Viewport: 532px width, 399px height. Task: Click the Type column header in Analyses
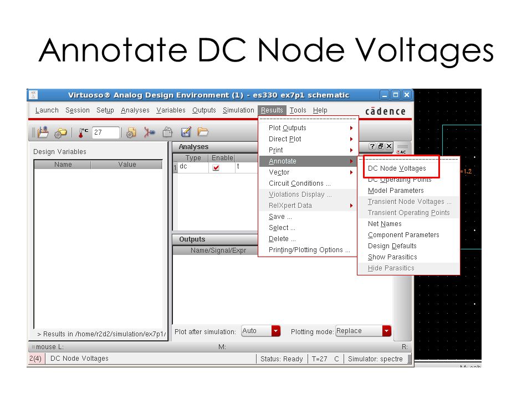pos(193,158)
